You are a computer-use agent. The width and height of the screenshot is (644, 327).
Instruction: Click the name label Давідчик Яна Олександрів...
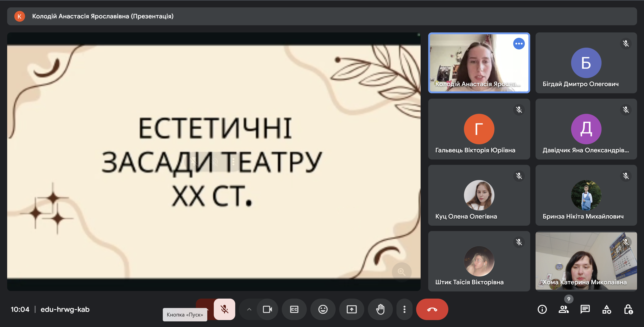pyautogui.click(x=585, y=150)
